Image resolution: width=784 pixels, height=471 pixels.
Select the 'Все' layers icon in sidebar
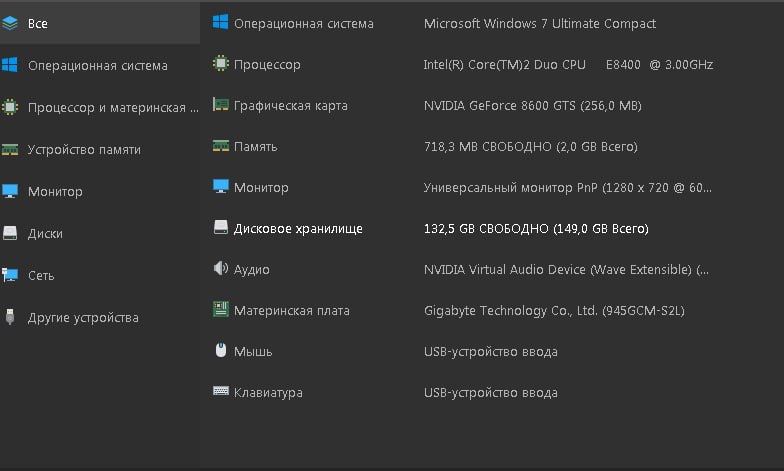(10, 23)
